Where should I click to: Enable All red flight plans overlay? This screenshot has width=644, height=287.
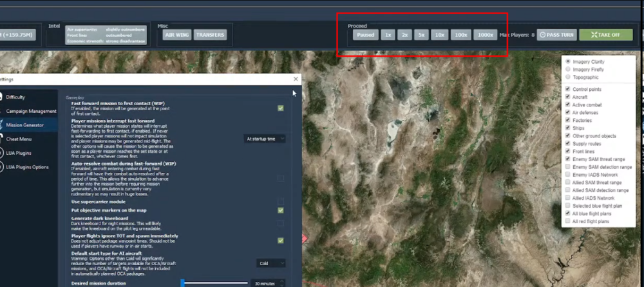click(567, 221)
